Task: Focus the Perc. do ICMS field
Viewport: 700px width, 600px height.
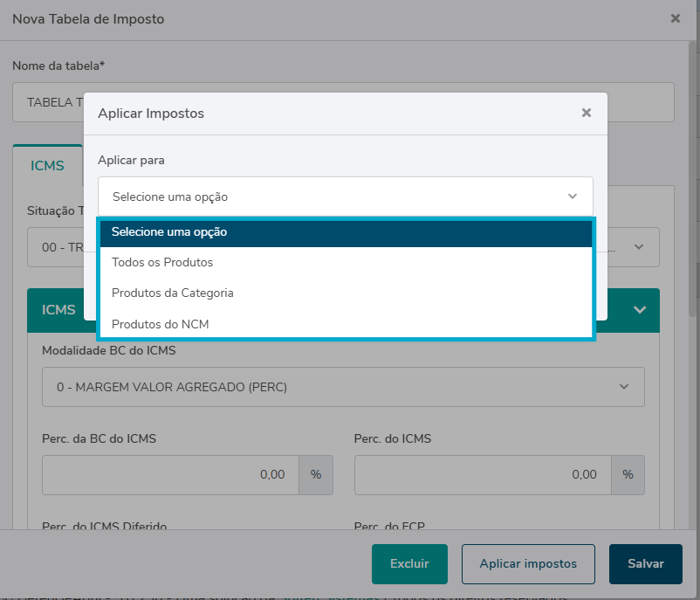Action: [x=483, y=474]
